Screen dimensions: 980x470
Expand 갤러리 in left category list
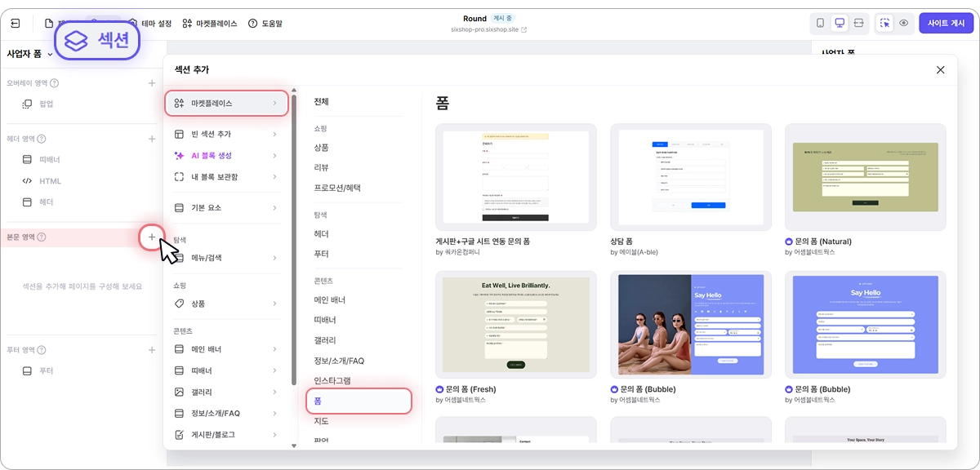[x=226, y=392]
